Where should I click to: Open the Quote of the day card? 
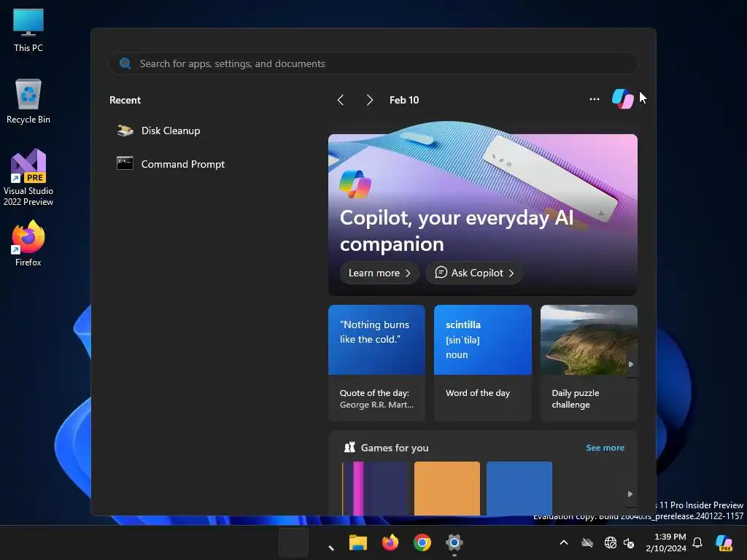pyautogui.click(x=376, y=363)
